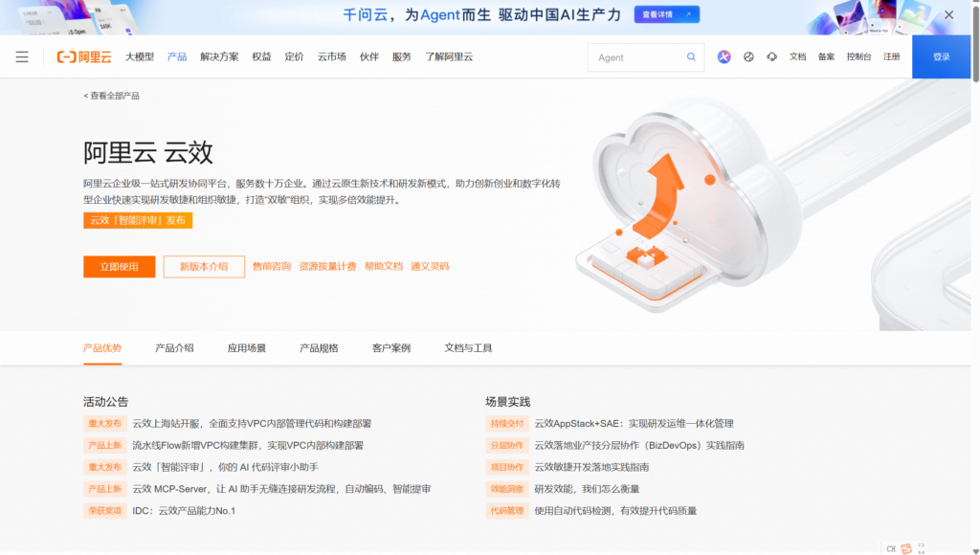This screenshot has height=555, width=980.
Task: Open IDC：云效产品能力No.1 announcement
Action: coord(184,511)
